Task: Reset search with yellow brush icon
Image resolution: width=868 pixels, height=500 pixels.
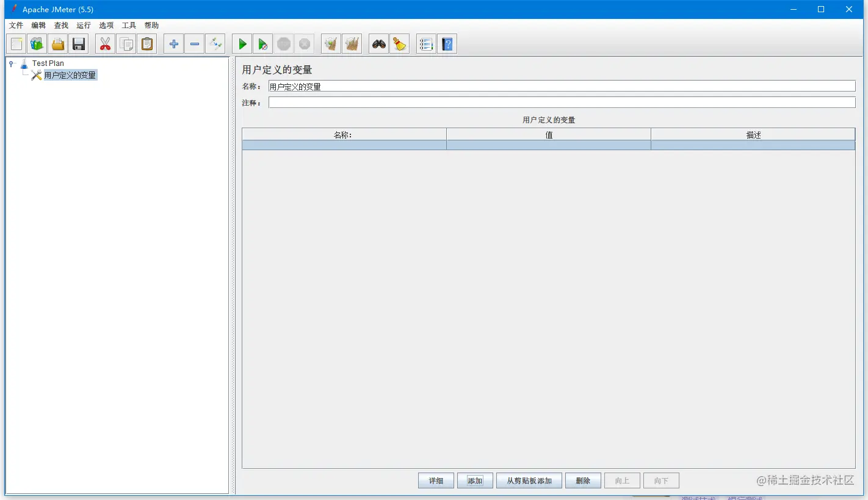Action: click(400, 44)
